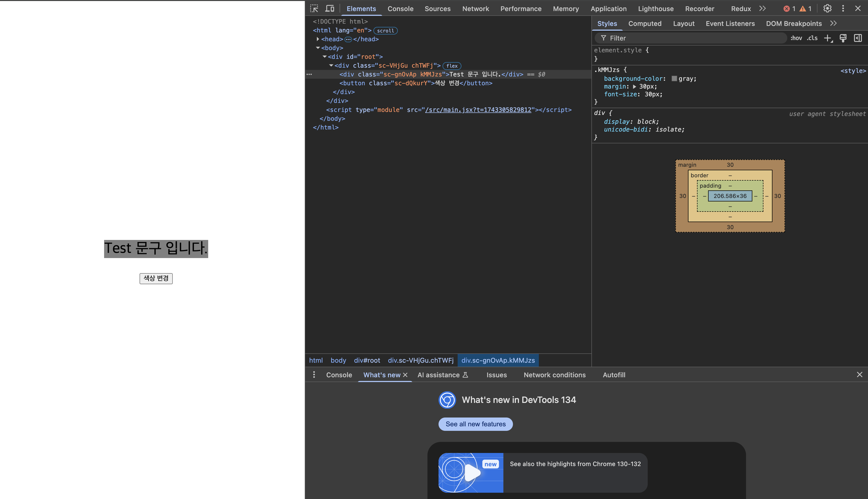
Task: Toggle the device toolbar icon
Action: click(330, 9)
